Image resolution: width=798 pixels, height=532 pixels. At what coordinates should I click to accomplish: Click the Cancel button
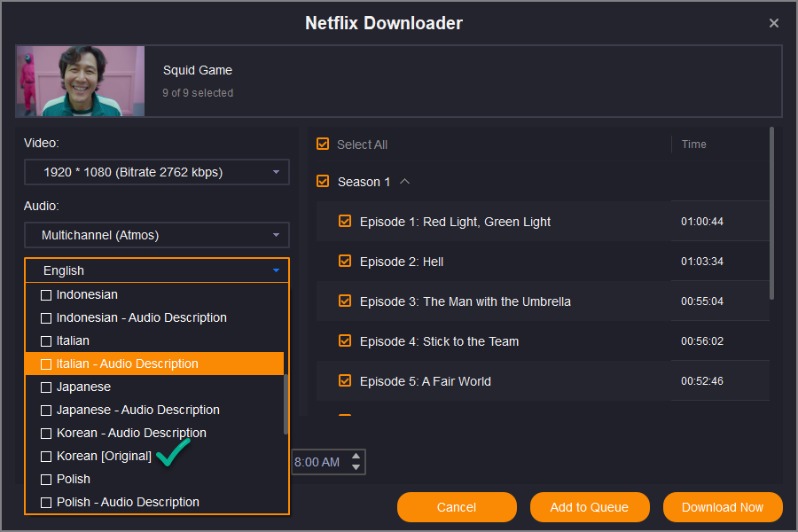pyautogui.click(x=457, y=507)
